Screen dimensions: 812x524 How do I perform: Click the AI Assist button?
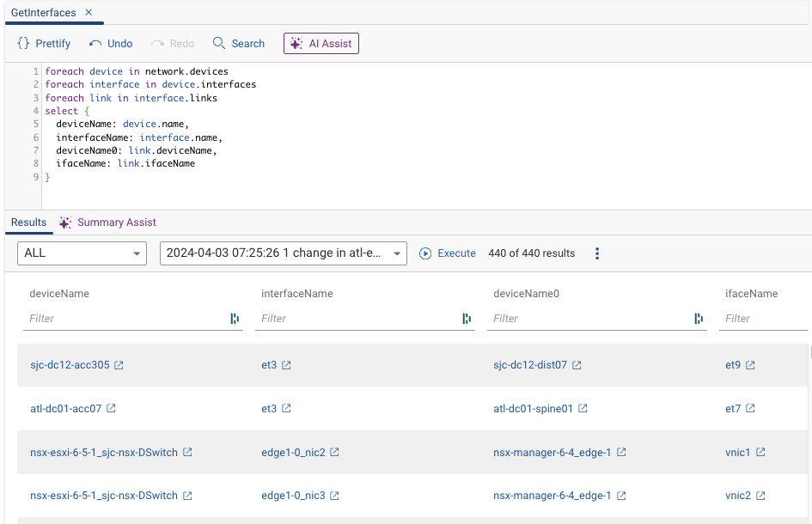click(321, 44)
